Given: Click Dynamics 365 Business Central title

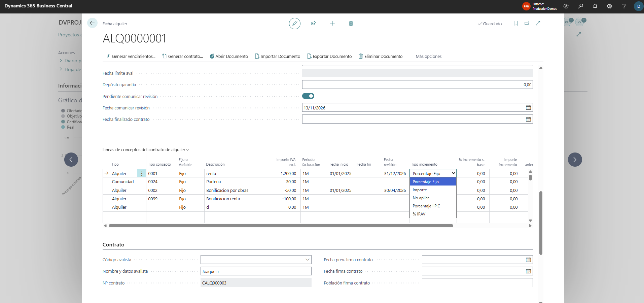Looking at the screenshot, I should [38, 6].
